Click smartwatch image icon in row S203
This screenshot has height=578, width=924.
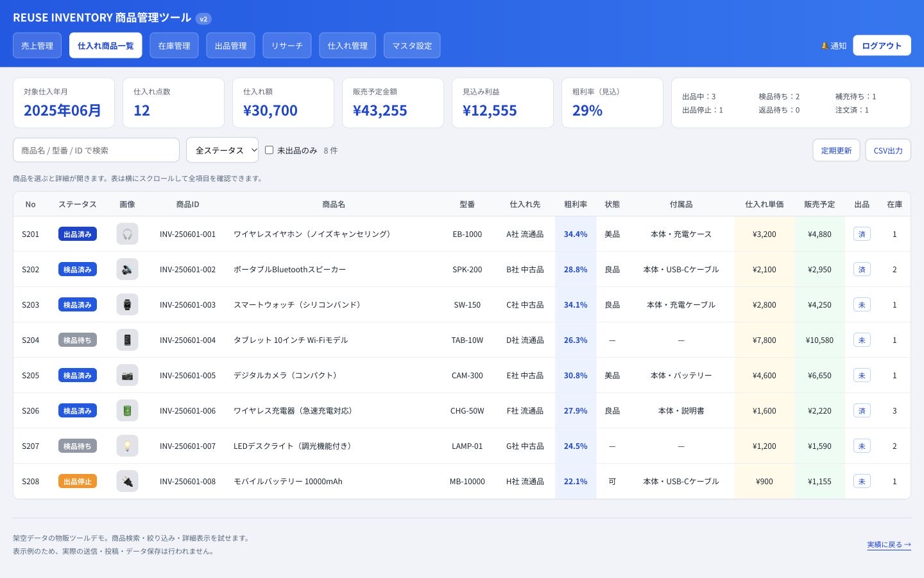tap(127, 304)
